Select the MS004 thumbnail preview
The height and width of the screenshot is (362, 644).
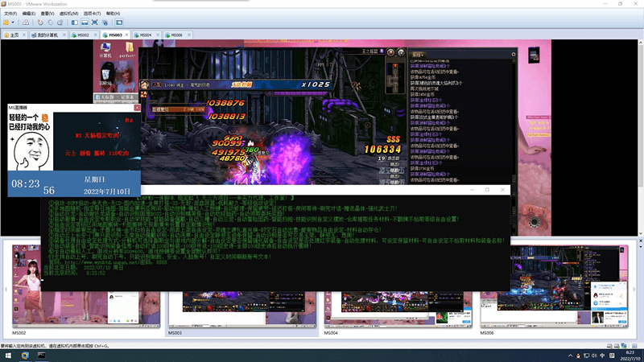click(x=398, y=310)
